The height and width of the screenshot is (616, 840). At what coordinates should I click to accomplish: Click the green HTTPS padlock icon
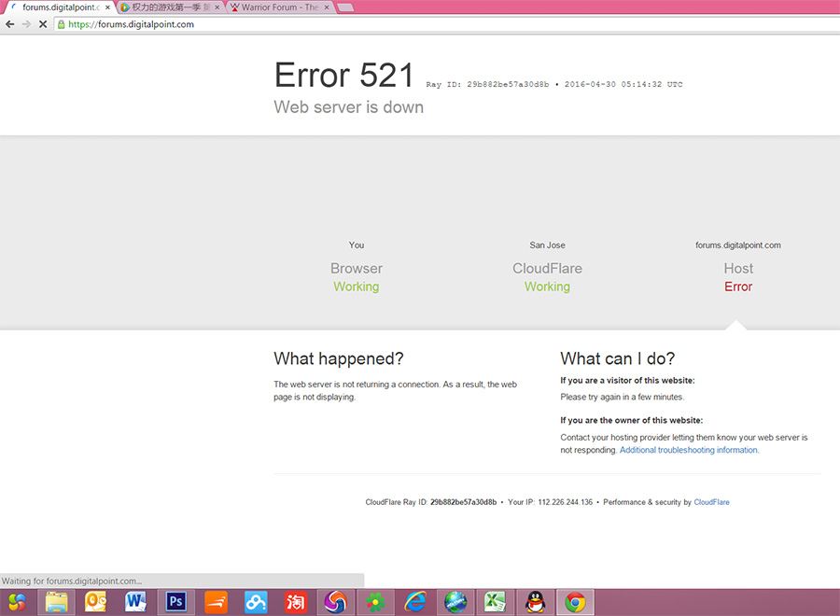point(61,24)
